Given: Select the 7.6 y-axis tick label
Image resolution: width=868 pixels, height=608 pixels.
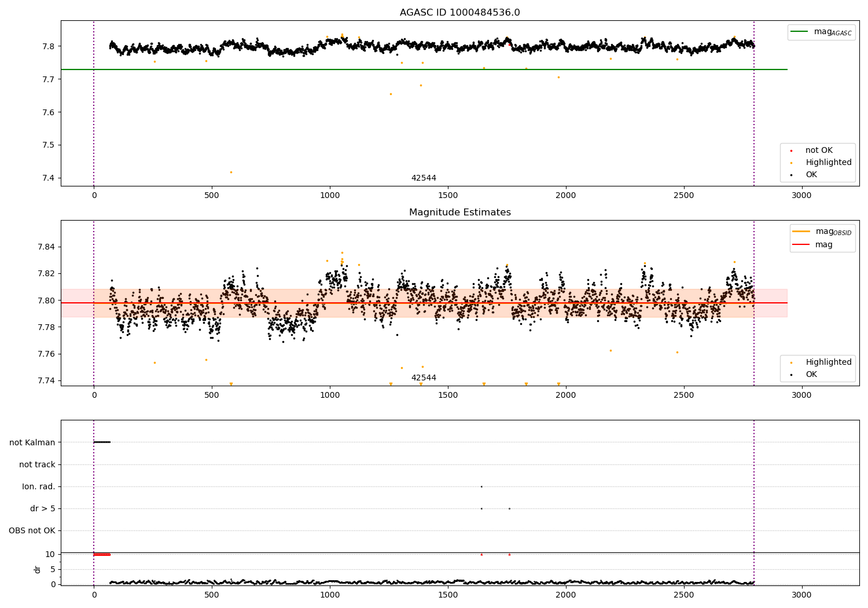Looking at the screenshot, I should click(x=48, y=112).
